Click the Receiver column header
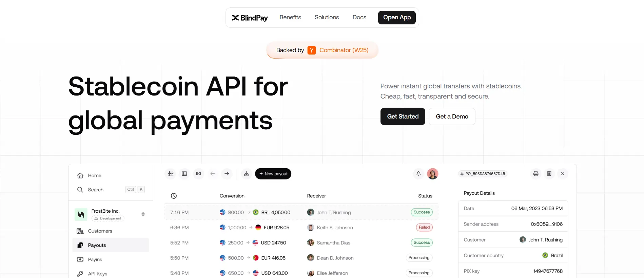 [x=316, y=196]
